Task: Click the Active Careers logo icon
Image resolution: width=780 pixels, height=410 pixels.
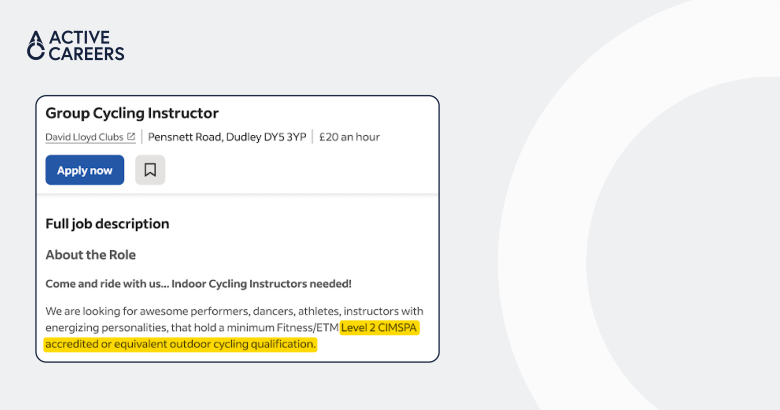Action: point(36,46)
